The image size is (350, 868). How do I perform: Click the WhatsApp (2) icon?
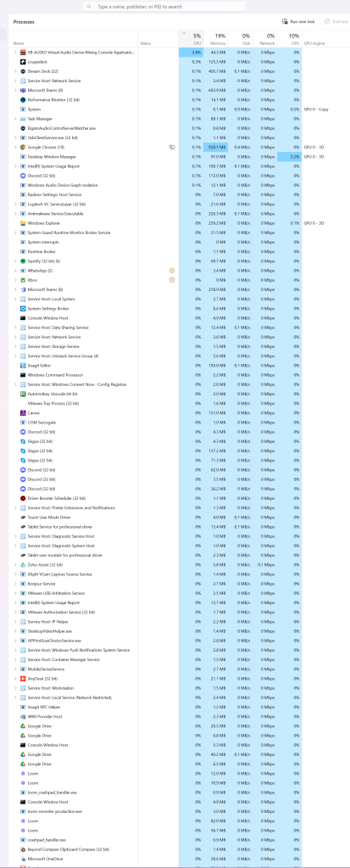23,271
